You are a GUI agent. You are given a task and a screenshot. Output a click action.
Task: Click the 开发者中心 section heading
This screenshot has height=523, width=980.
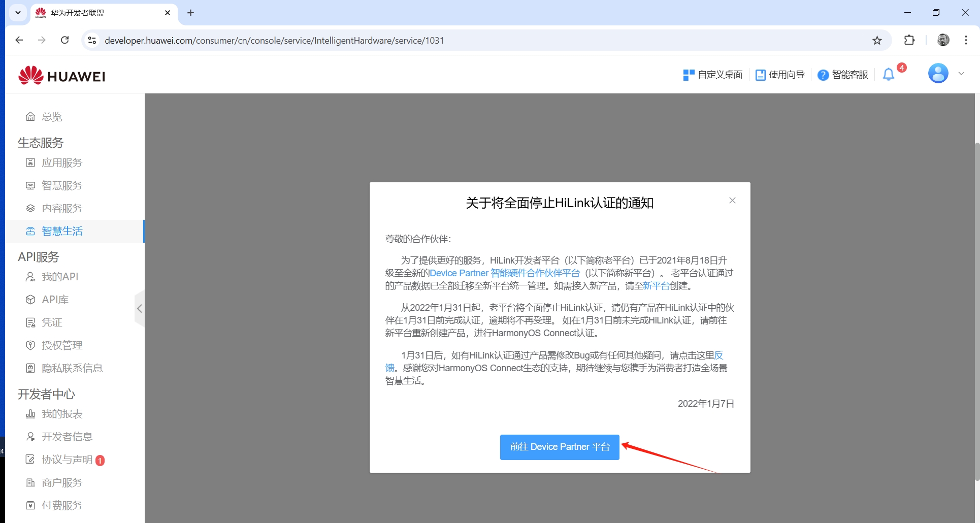pos(46,394)
